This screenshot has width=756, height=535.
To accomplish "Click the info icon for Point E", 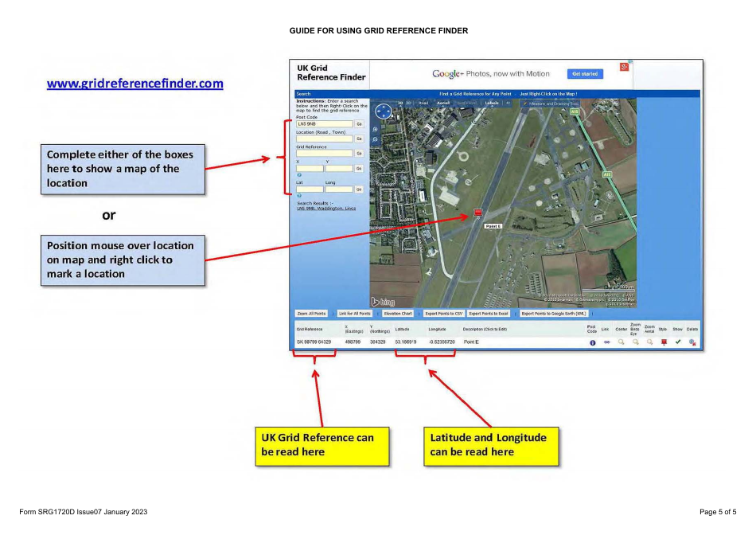I will point(593,342).
